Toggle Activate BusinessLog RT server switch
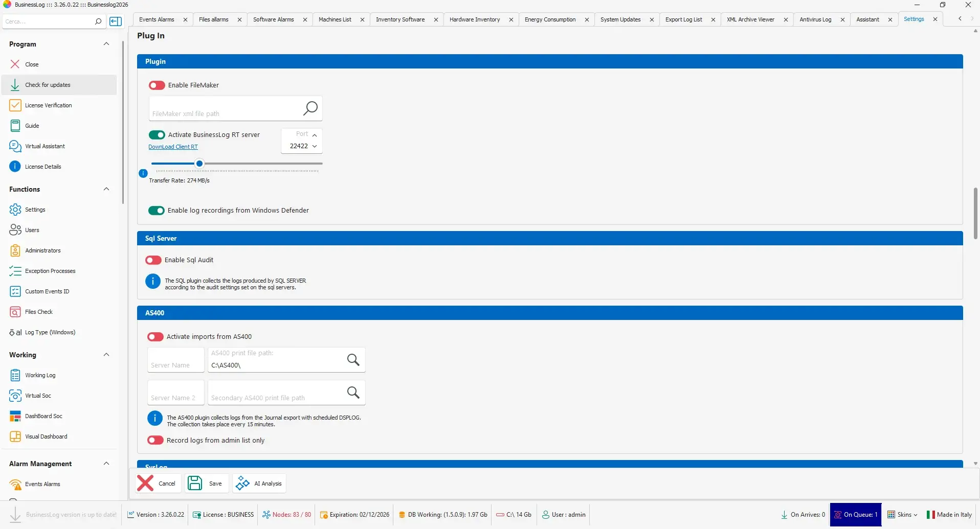 point(157,135)
